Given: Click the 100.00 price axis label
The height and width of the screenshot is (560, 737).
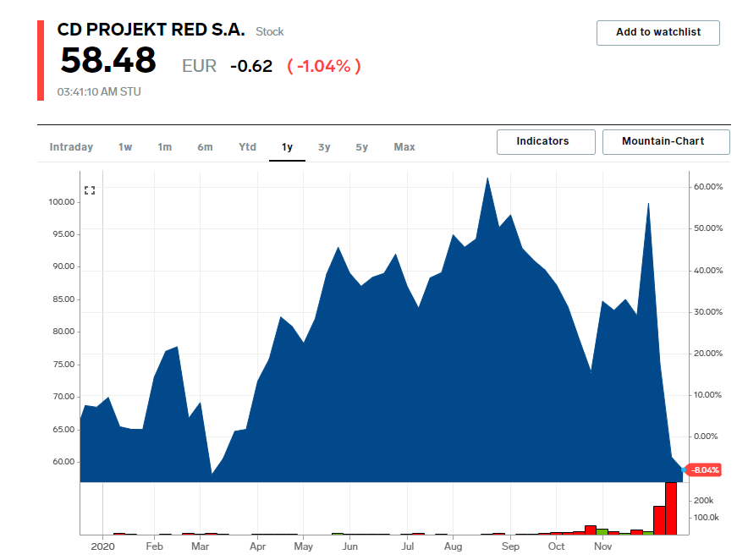Looking at the screenshot, I should 62,202.
